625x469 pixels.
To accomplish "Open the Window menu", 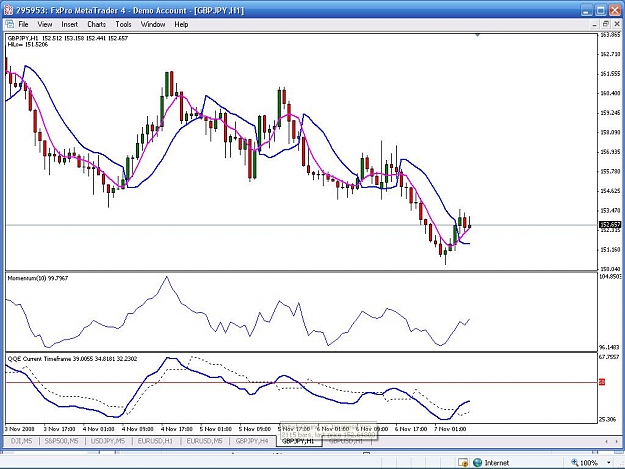I will point(153,24).
